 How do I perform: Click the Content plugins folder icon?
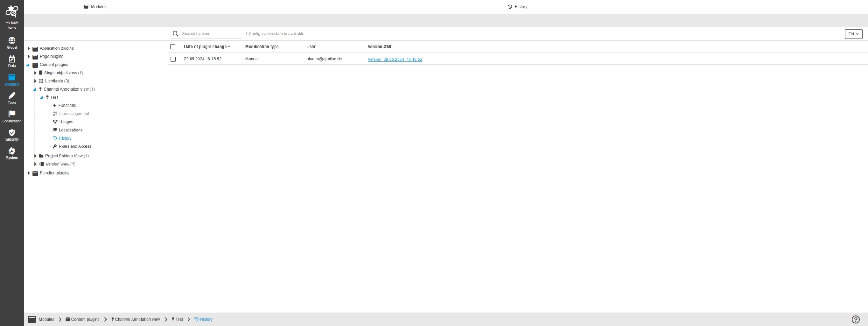35,65
